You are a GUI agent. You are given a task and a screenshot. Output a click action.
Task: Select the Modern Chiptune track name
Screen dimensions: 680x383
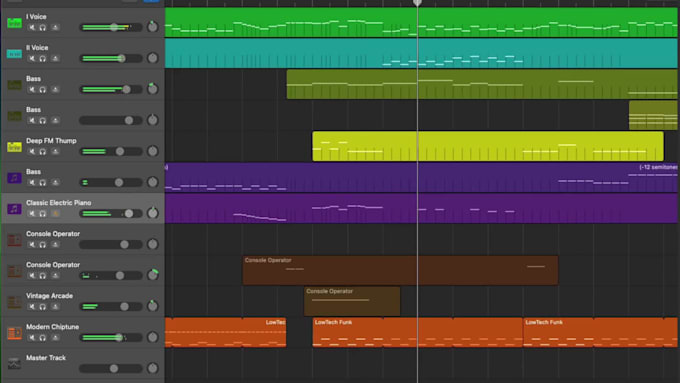click(52, 327)
